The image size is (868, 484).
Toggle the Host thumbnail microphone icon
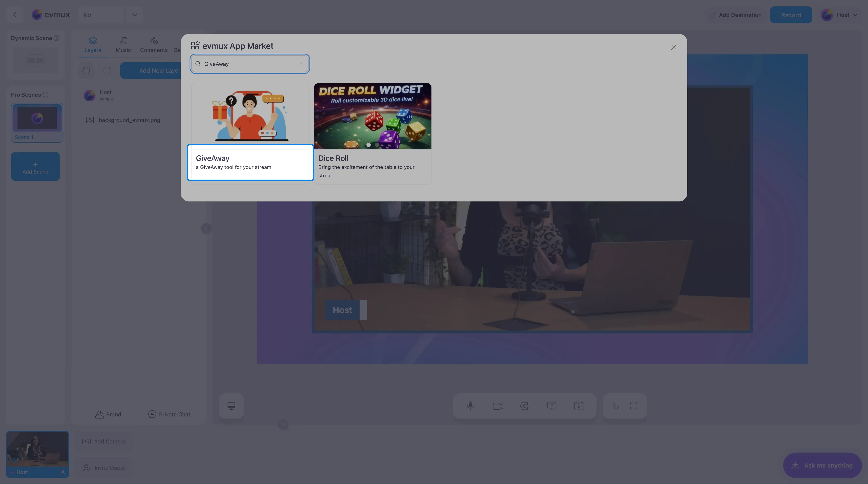pyautogui.click(x=63, y=472)
